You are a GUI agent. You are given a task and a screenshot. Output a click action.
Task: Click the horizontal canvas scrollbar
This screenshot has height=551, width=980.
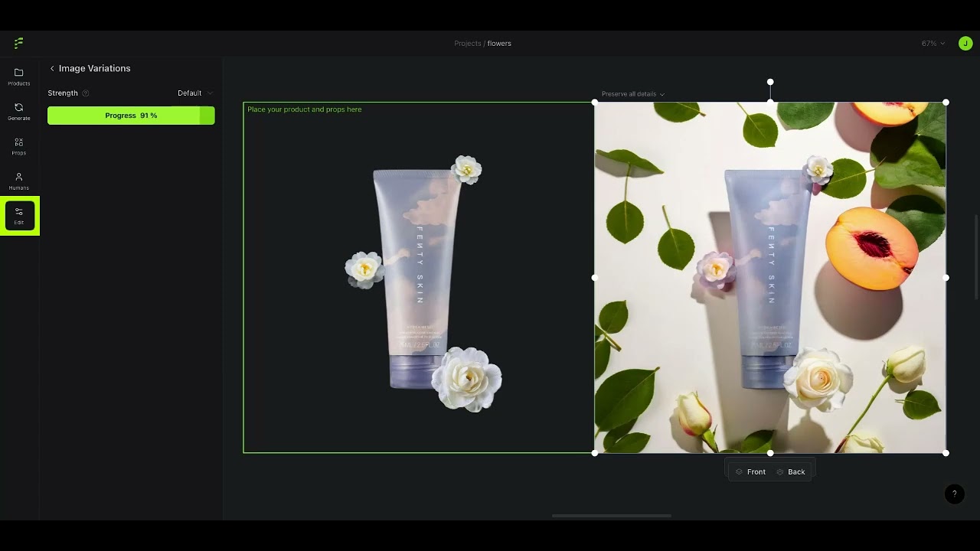[611, 516]
